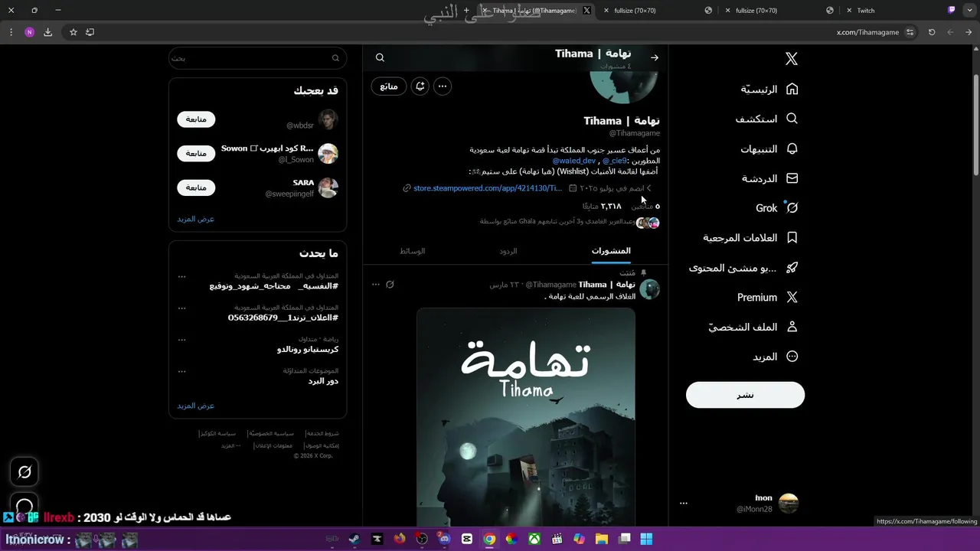Click the متابَع following button on Tihama
980x551 pixels.
click(x=389, y=86)
